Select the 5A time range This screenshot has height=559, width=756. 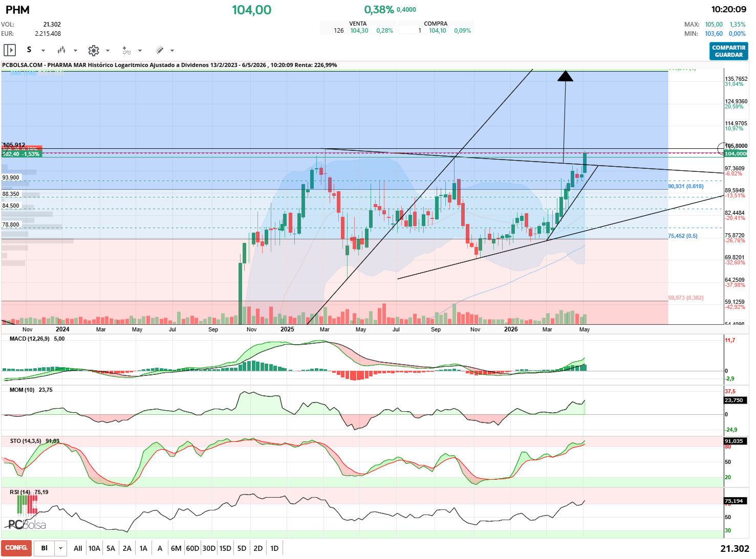(x=111, y=548)
